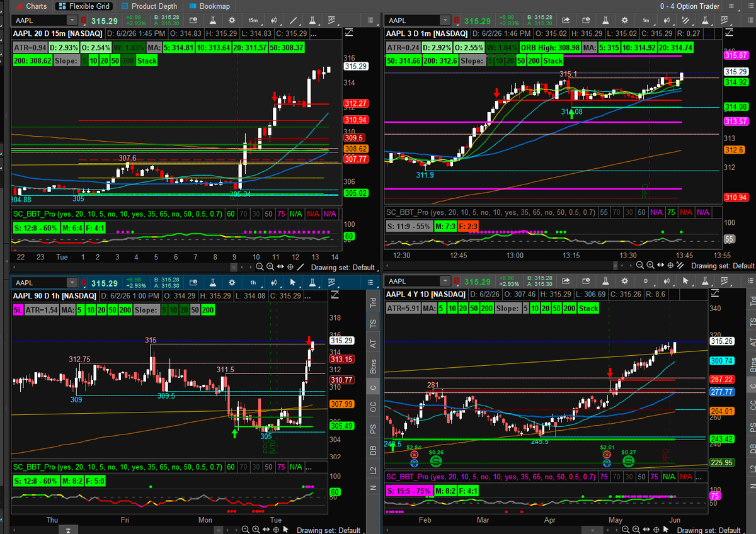
Task: Toggle the Trd side button on middle strip
Action: [x=373, y=302]
